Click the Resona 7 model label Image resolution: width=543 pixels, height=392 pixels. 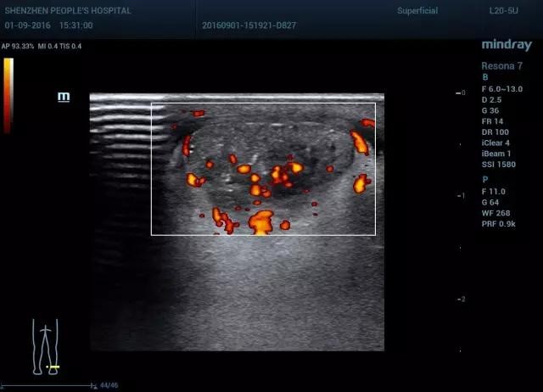point(501,65)
